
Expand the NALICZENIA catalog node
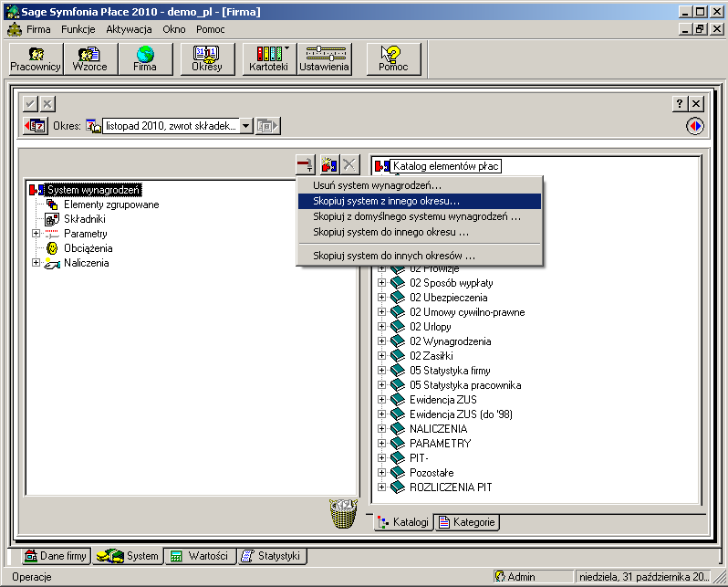pyautogui.click(x=381, y=428)
